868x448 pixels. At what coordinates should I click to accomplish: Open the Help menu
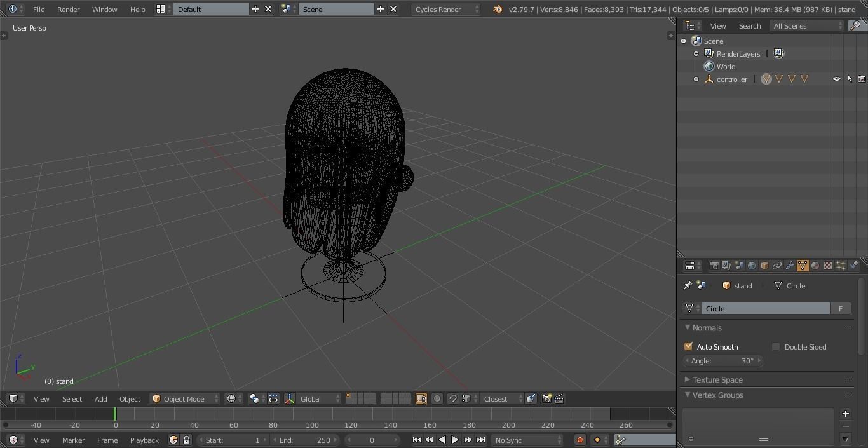(137, 9)
